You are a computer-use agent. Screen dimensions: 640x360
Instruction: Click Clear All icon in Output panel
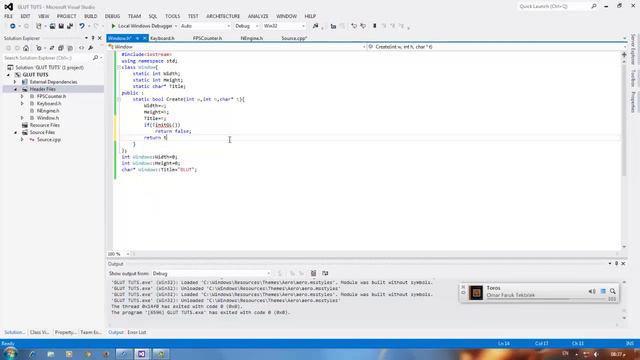pos(313,273)
